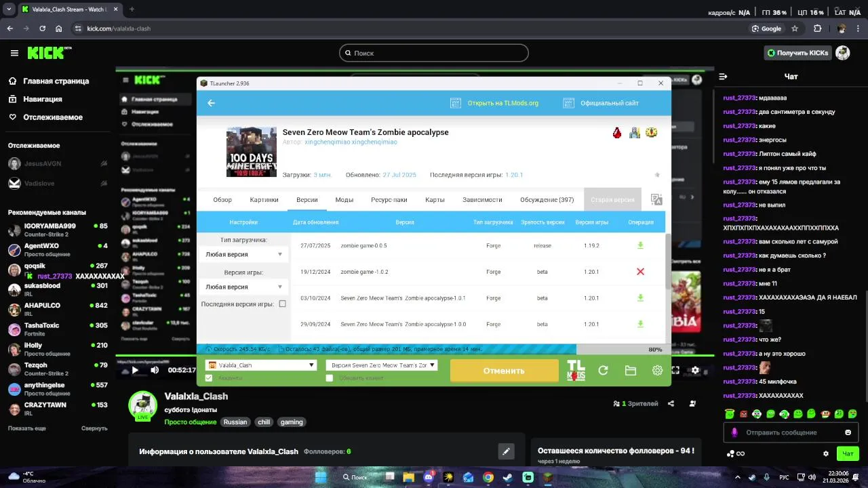The height and width of the screenshot is (488, 868).
Task: Switch to the Ресурс-паки tab
Action: pyautogui.click(x=389, y=200)
